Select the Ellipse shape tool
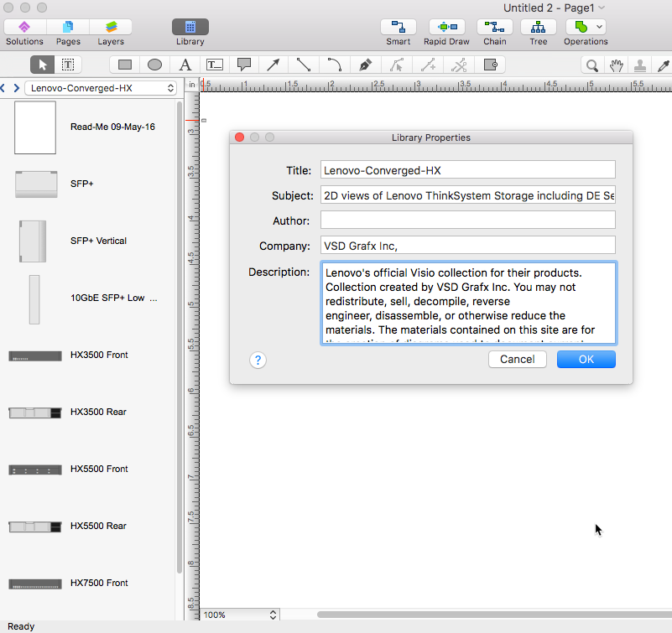 [154, 65]
